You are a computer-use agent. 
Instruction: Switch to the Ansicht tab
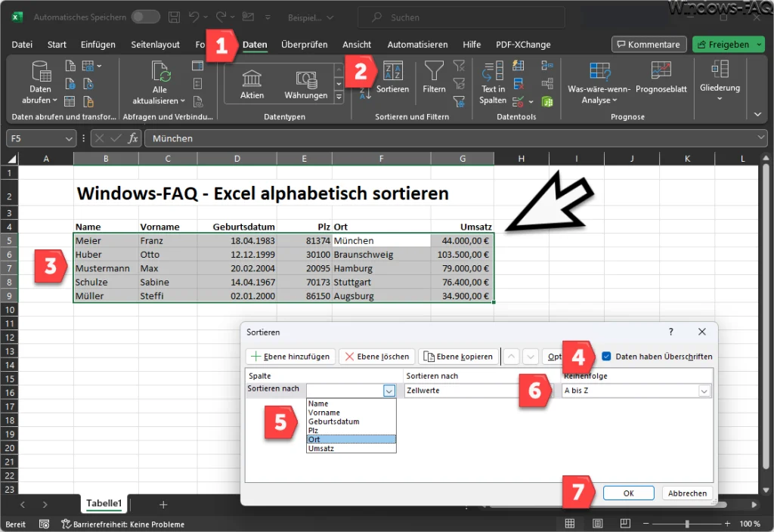click(357, 45)
